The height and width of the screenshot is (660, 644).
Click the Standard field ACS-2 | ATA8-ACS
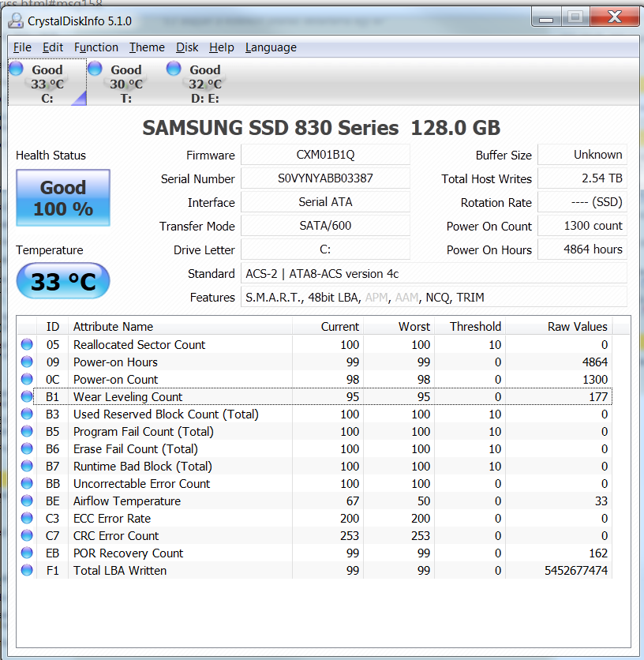pos(434,274)
